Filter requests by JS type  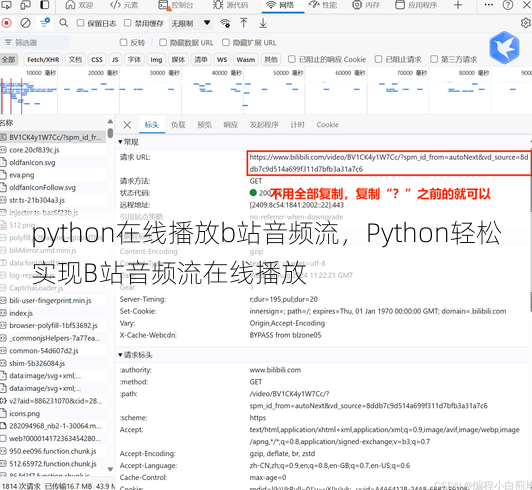click(115, 59)
